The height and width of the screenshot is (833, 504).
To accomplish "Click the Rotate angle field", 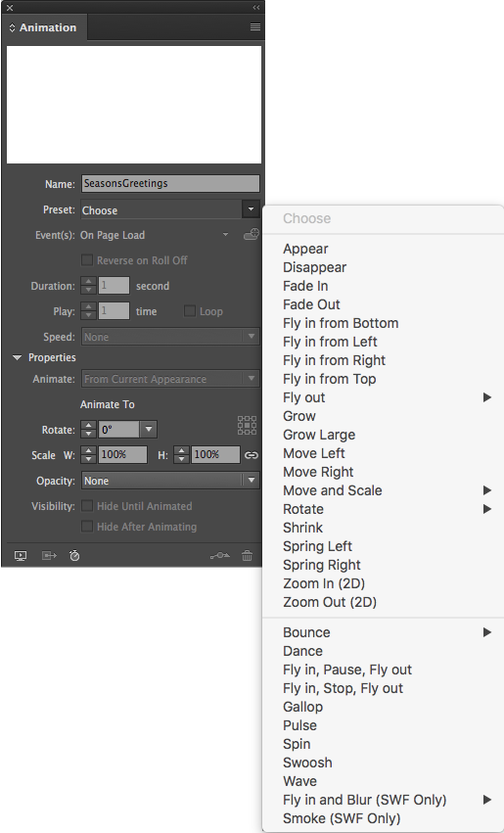I will pyautogui.click(x=119, y=430).
